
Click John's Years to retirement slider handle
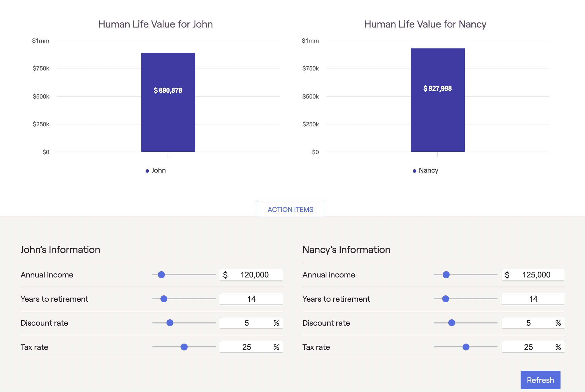pos(164,299)
